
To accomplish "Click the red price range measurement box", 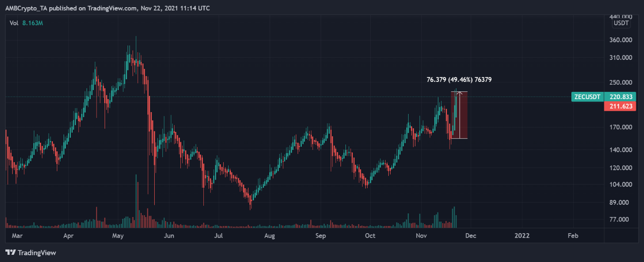I will coord(459,115).
